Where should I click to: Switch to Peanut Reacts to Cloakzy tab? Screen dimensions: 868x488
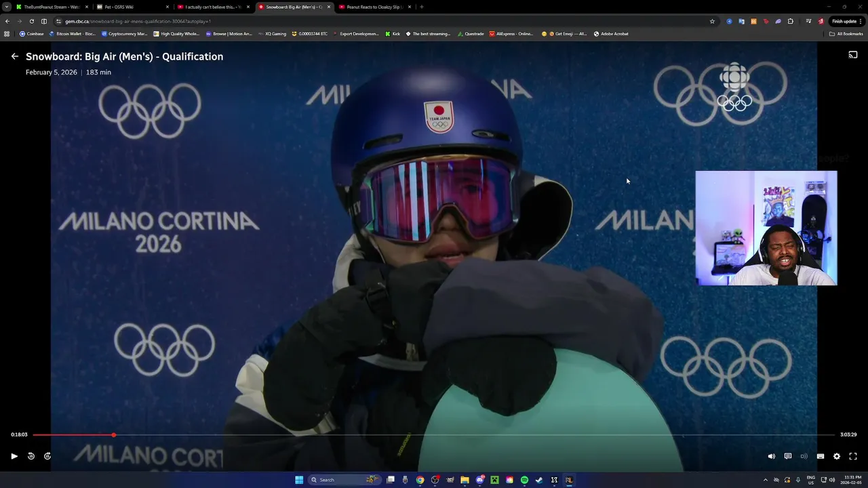(x=375, y=7)
